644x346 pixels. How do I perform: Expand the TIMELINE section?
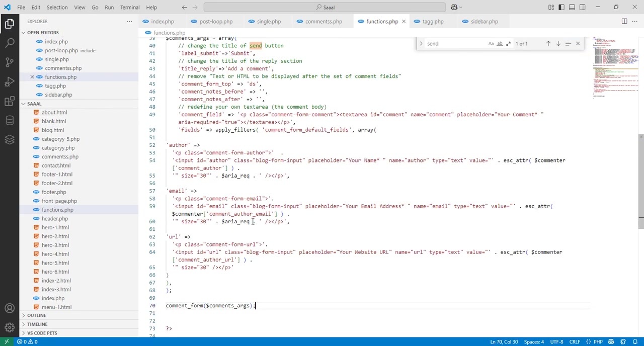37,324
